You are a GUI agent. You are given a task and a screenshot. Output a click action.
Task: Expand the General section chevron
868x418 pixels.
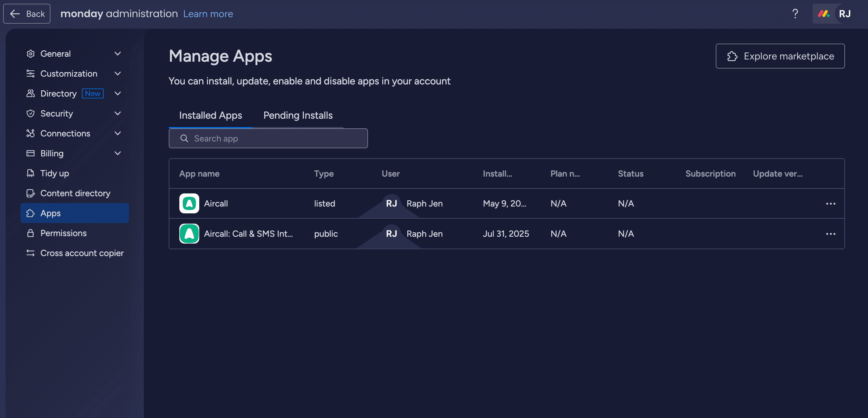click(118, 54)
